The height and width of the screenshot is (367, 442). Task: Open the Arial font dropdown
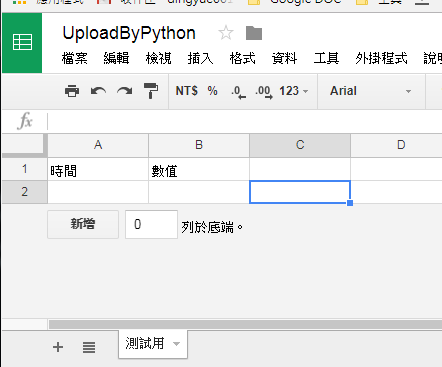click(x=370, y=91)
